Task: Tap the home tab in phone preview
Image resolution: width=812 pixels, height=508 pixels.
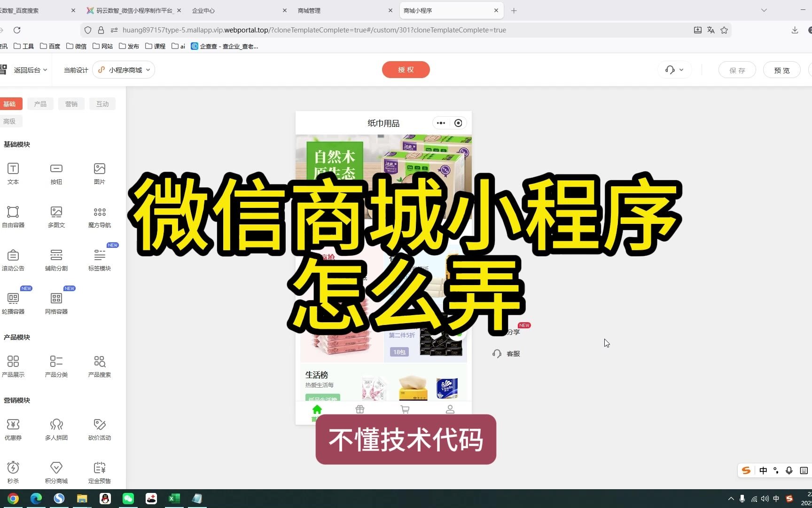Action: (317, 413)
